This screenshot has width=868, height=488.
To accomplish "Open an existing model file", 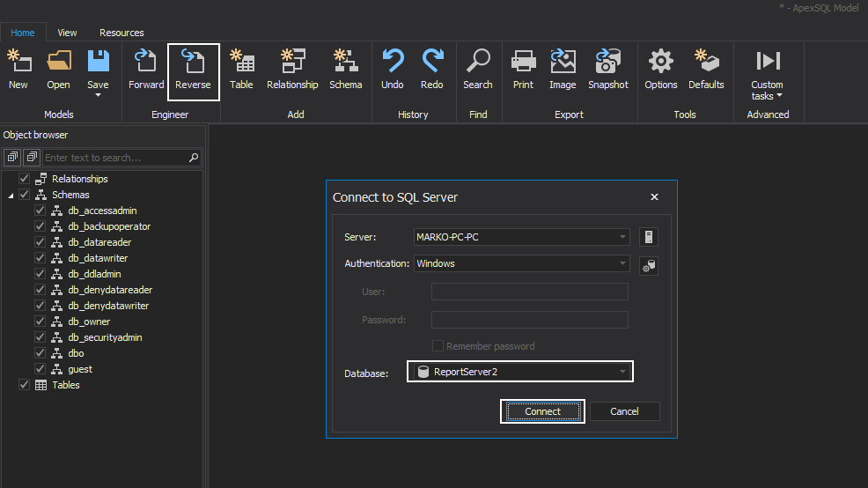I will pyautogui.click(x=59, y=70).
